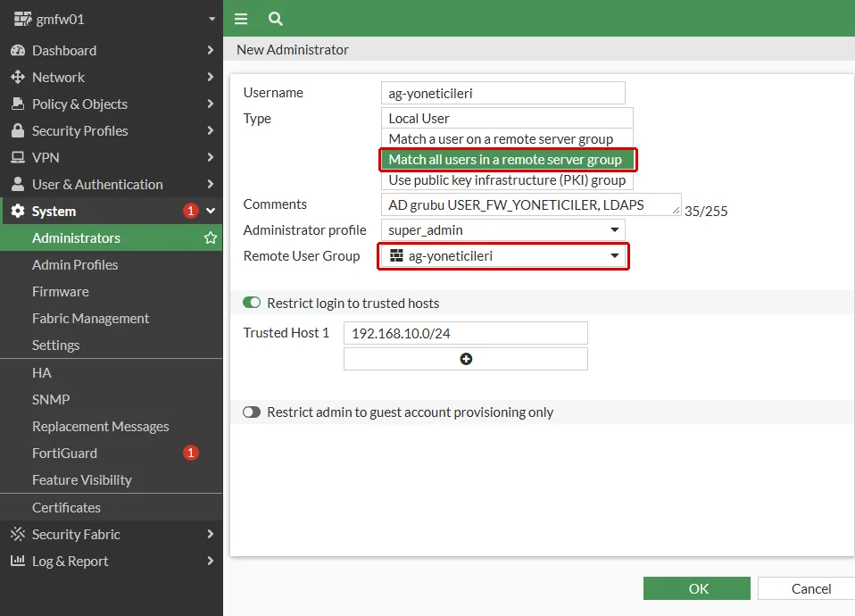Click the Network arrows icon
The height and width of the screenshot is (616, 855).
coord(18,77)
